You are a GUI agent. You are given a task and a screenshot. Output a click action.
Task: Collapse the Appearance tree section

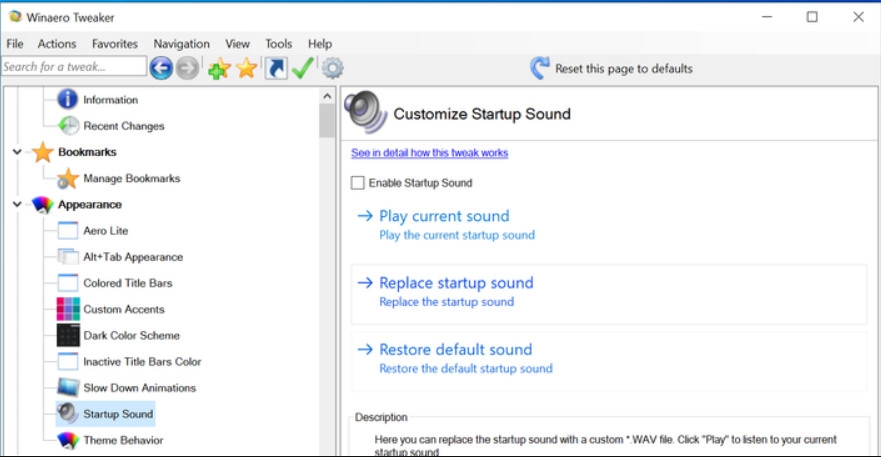pos(17,204)
